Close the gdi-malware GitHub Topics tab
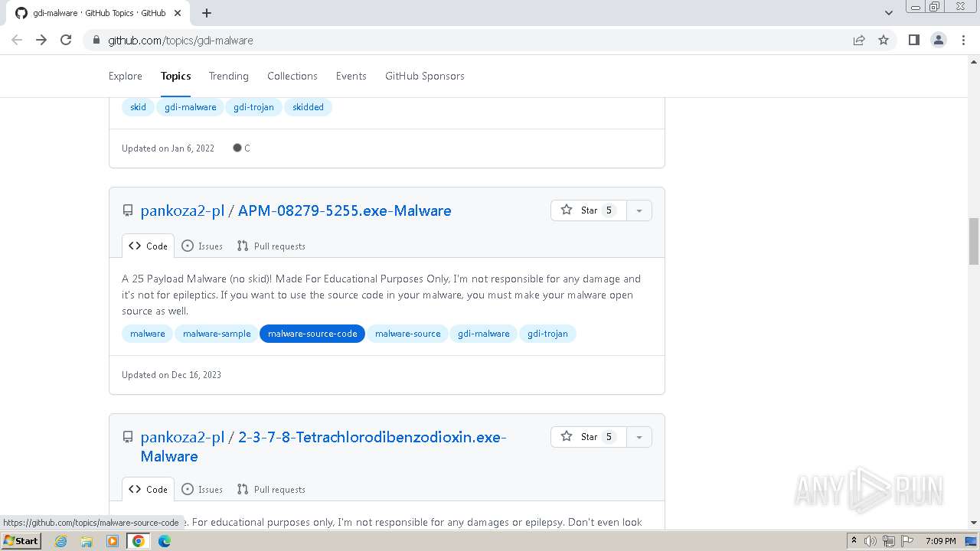The height and width of the screenshot is (551, 980). click(178, 13)
